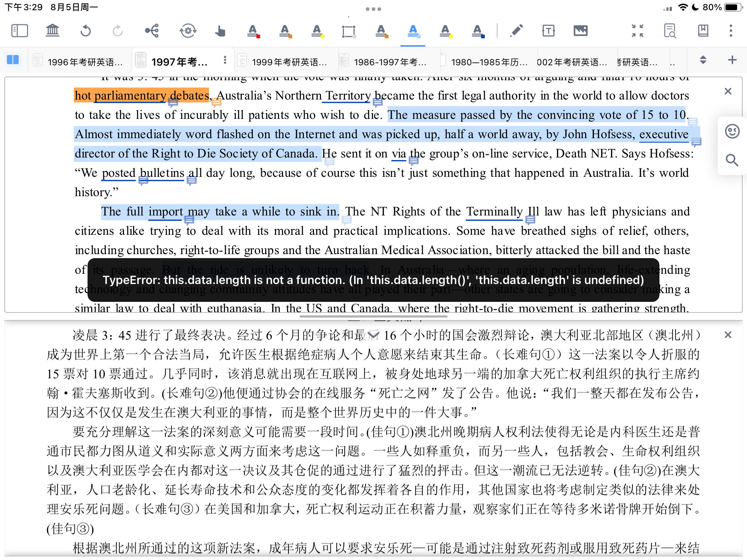Image resolution: width=747 pixels, height=560 pixels.
Task: Open the bookmarks icon
Action: (x=703, y=31)
